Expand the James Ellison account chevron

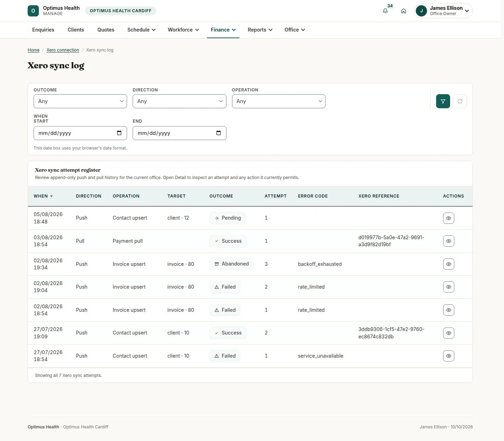click(x=467, y=11)
